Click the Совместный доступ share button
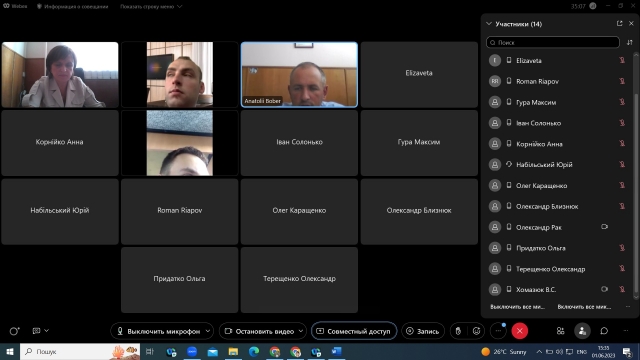The width and height of the screenshot is (640, 360). pyautogui.click(x=354, y=331)
